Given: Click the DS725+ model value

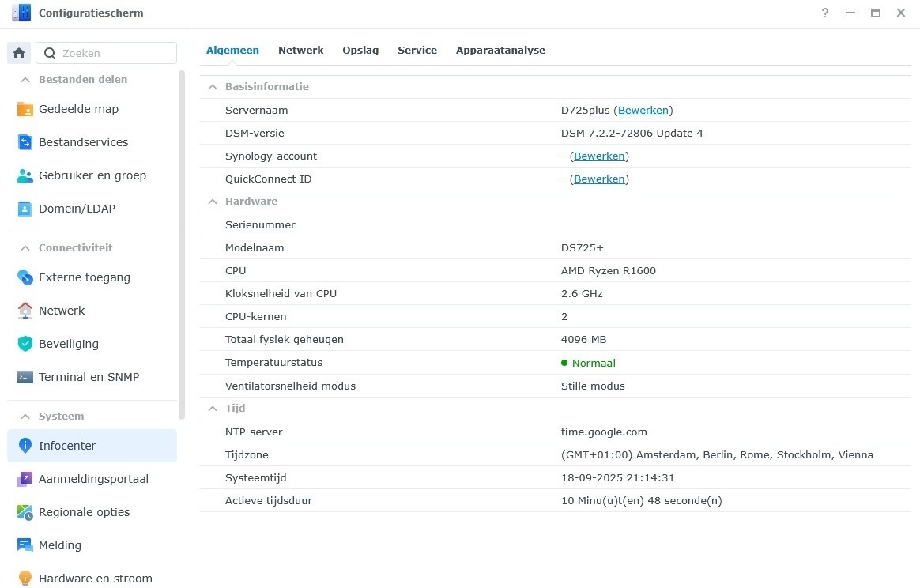Looking at the screenshot, I should click(x=582, y=247).
